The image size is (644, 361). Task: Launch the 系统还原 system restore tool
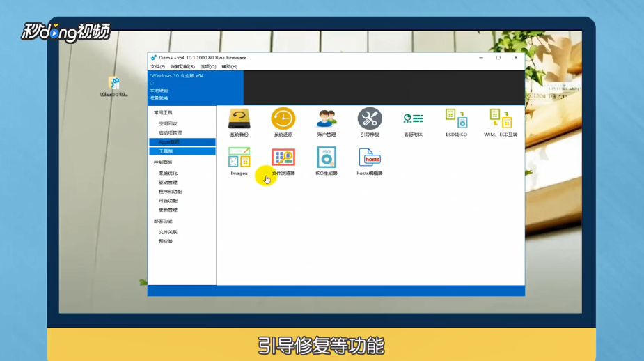tap(283, 122)
